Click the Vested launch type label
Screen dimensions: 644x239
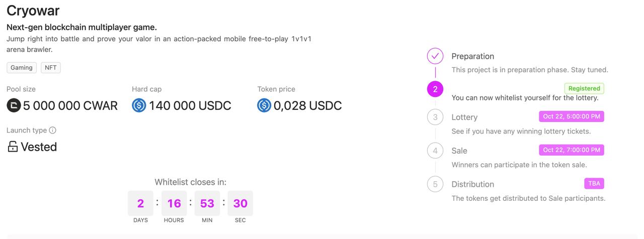(x=39, y=147)
